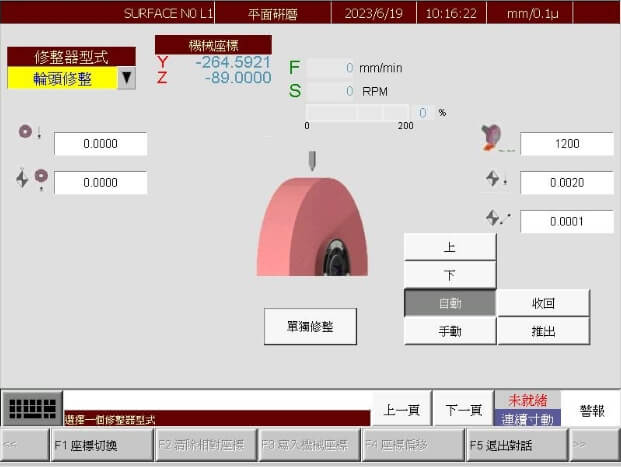
Task: Toggle the 手動 mode button
Action: 450,331
